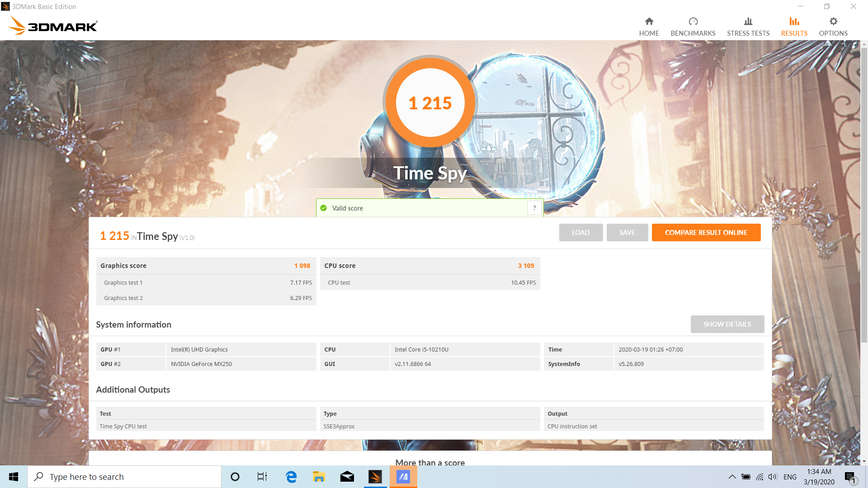Click the blue slash app taskbar icon
Screen dimensions: 868x488
[403, 477]
